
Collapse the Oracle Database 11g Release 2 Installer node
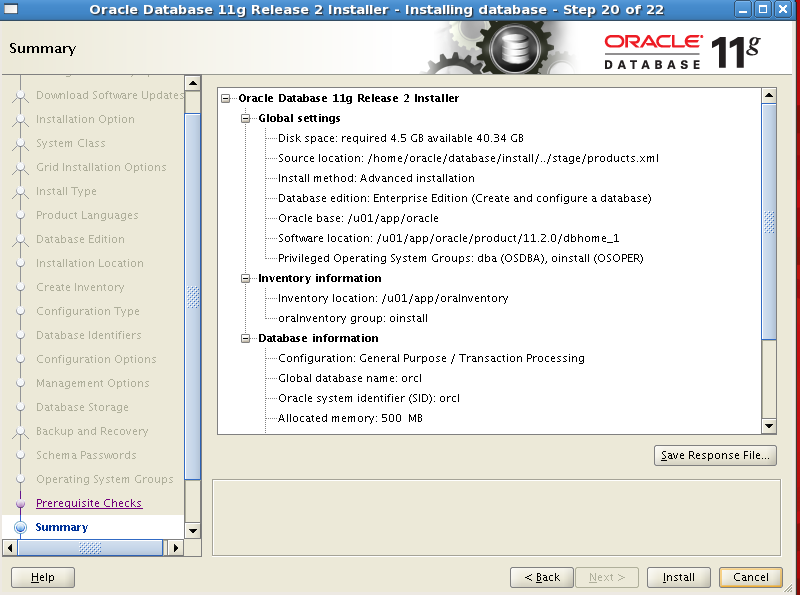(x=226, y=98)
